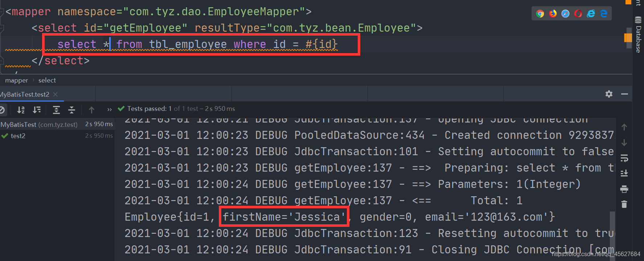Click the Total: 1 log line
Image resolution: width=644 pixels, height=261 pixels.
[323, 201]
